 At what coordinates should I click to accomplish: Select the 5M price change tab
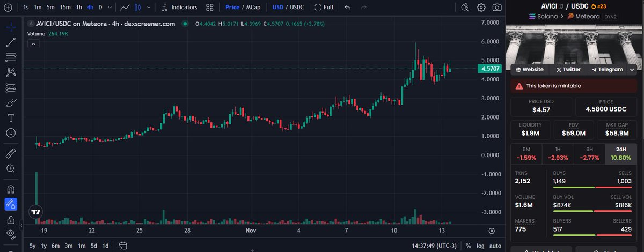tap(526, 154)
